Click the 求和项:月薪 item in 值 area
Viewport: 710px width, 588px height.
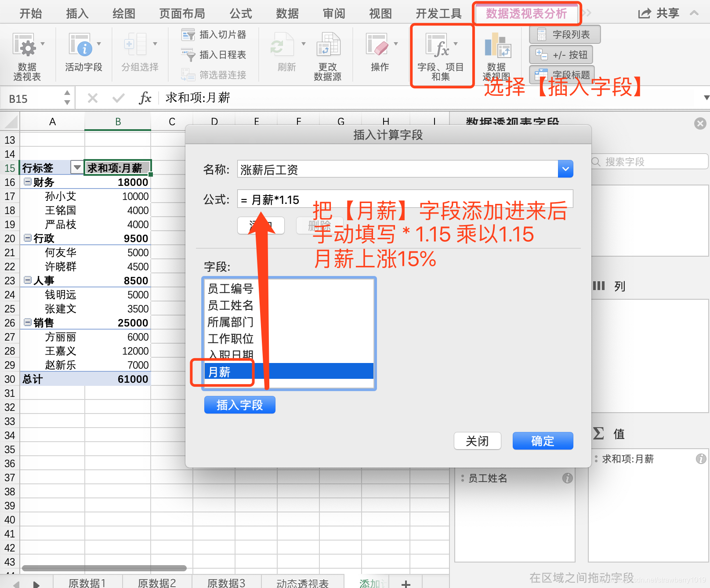tap(628, 459)
